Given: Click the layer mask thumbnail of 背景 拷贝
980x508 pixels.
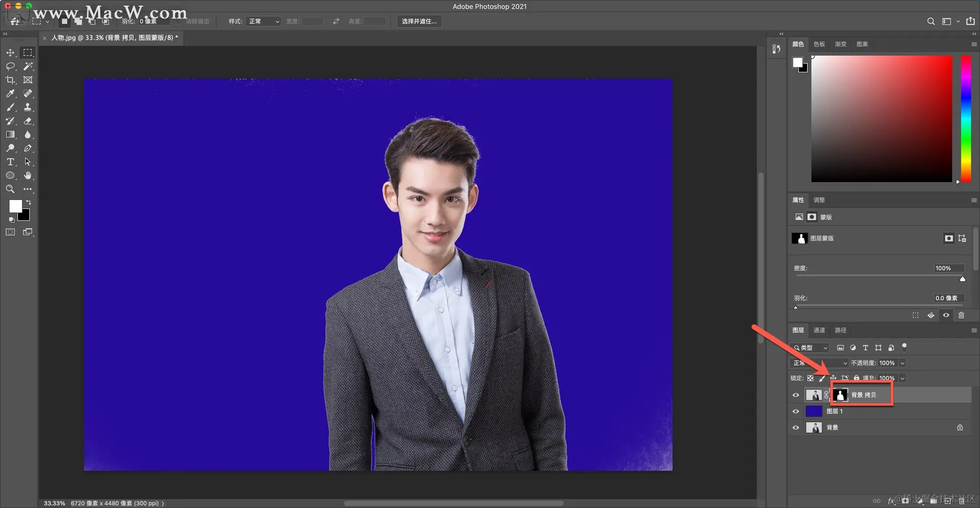Looking at the screenshot, I should (x=840, y=395).
